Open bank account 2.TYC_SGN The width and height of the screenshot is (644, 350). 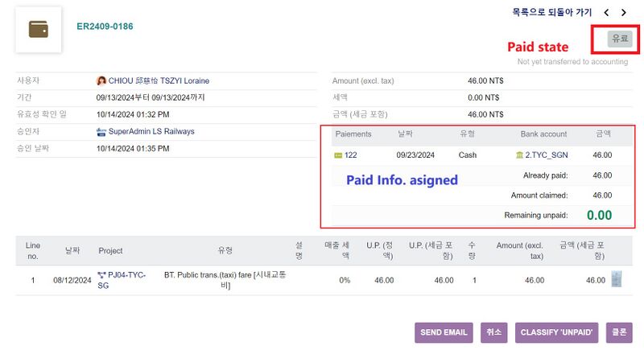click(547, 155)
